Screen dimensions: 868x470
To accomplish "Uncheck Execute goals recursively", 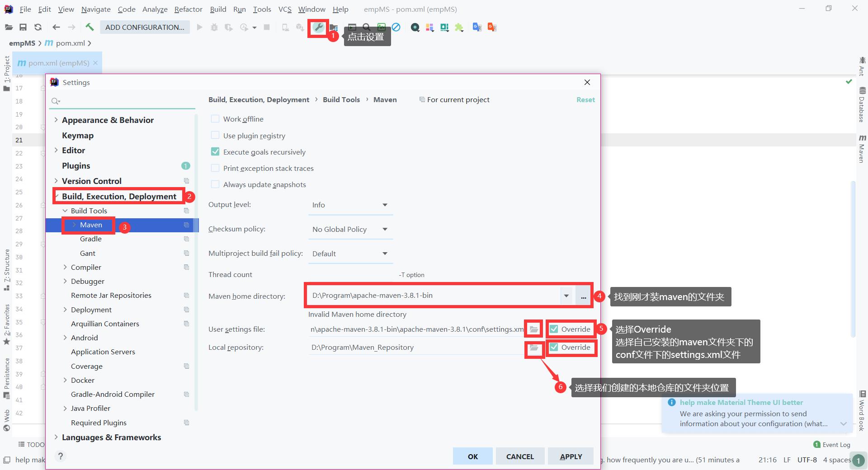I will pos(215,152).
